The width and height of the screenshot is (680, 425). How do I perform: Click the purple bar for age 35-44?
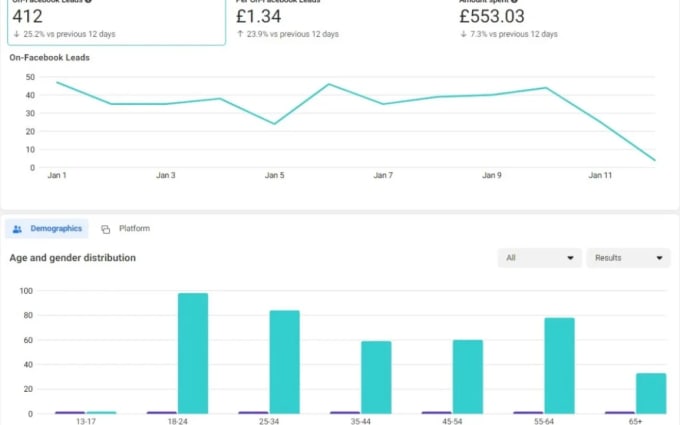coord(345,412)
